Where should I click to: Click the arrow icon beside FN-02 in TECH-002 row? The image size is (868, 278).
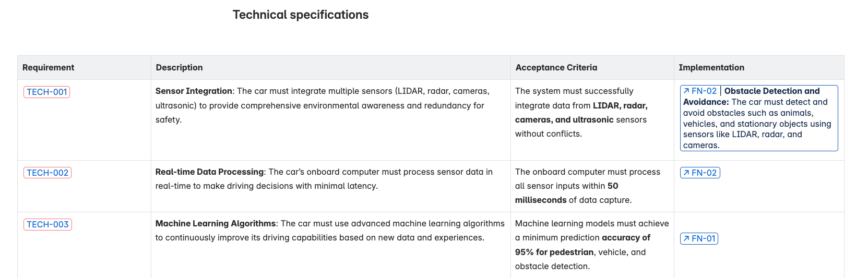(686, 173)
